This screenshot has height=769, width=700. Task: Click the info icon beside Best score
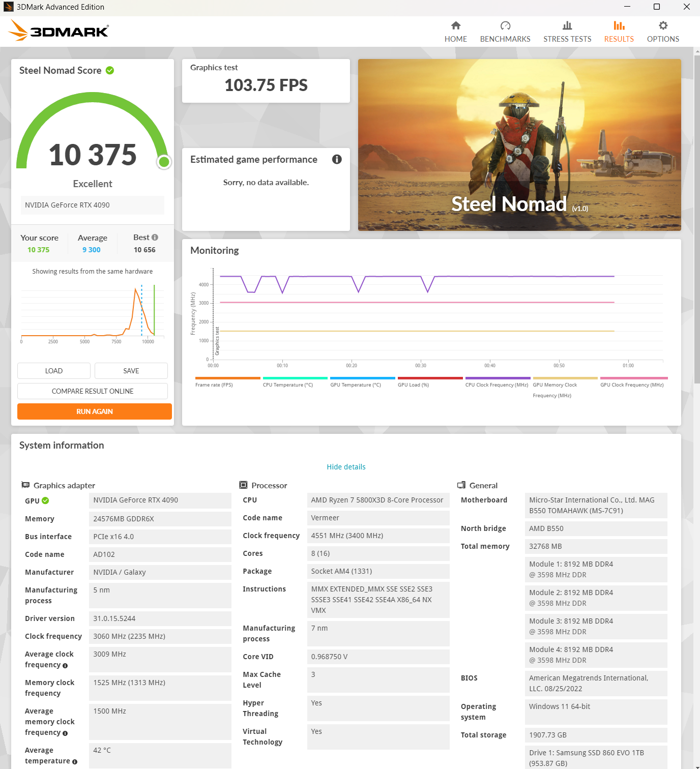point(155,238)
